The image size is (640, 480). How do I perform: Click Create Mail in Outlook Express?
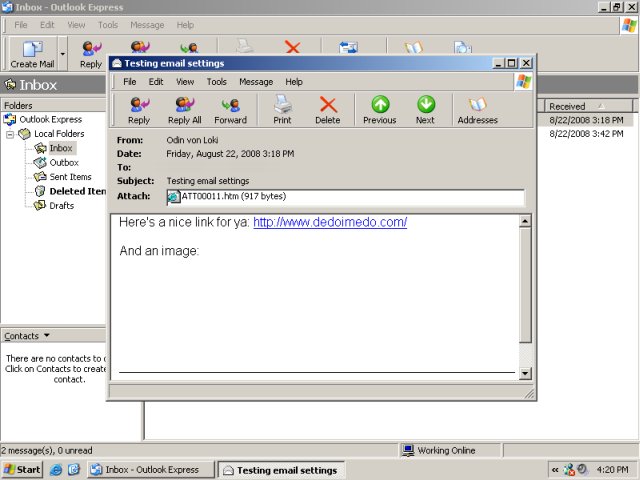pyautogui.click(x=33, y=54)
